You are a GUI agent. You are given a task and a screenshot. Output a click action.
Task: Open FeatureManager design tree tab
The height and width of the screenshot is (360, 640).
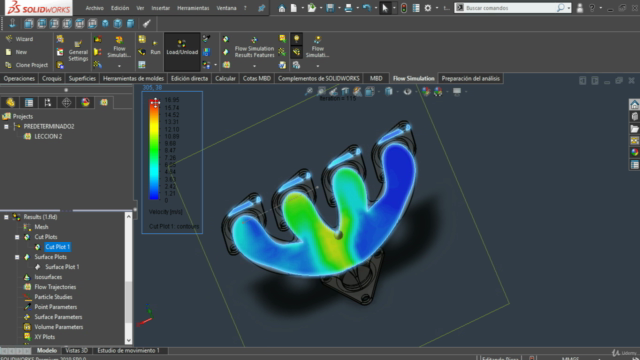click(x=10, y=102)
